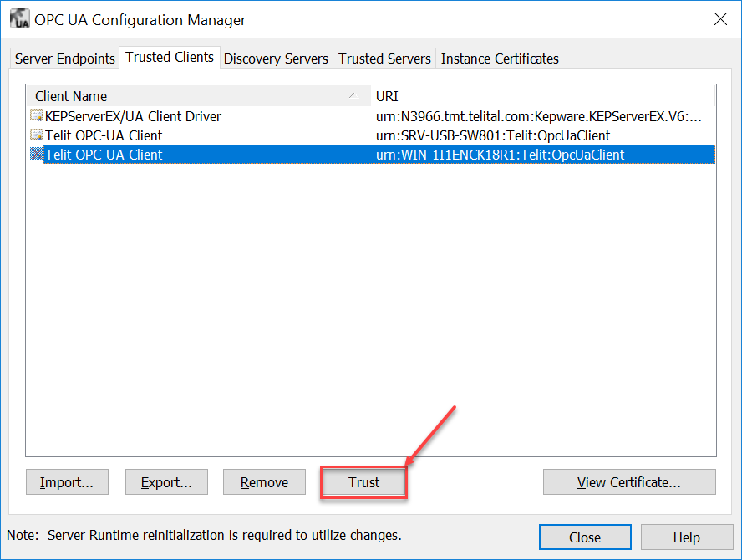
Task: Remove the selected client certificate
Action: coord(264,482)
